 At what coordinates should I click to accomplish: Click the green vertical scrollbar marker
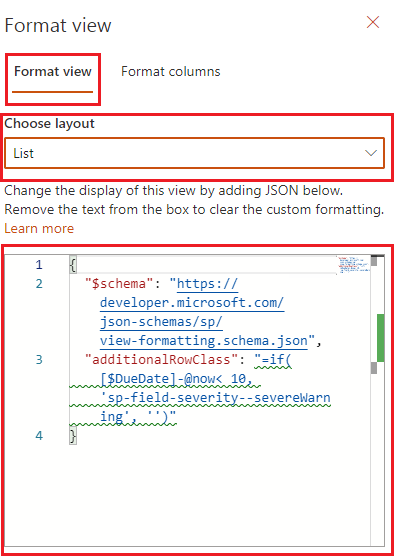point(381,338)
